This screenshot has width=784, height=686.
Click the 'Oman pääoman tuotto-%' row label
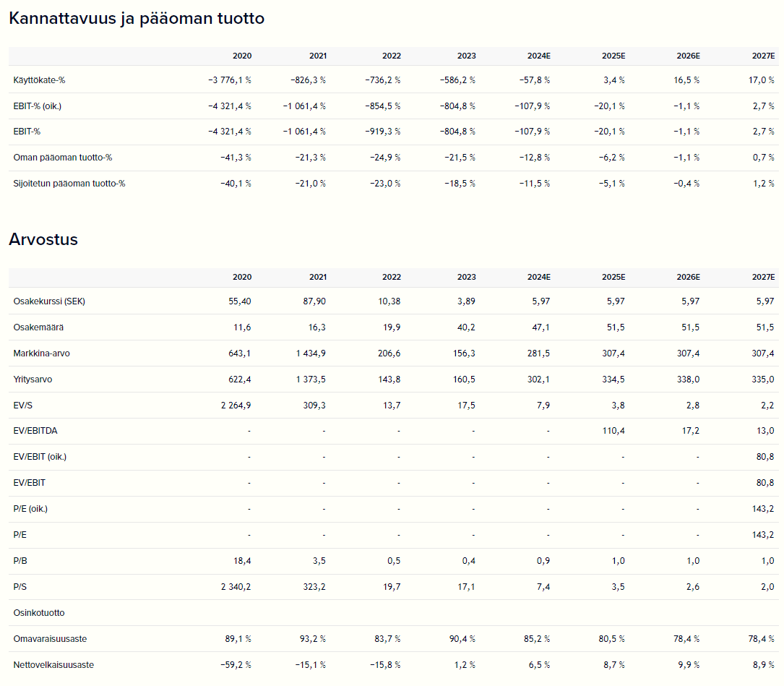click(63, 158)
